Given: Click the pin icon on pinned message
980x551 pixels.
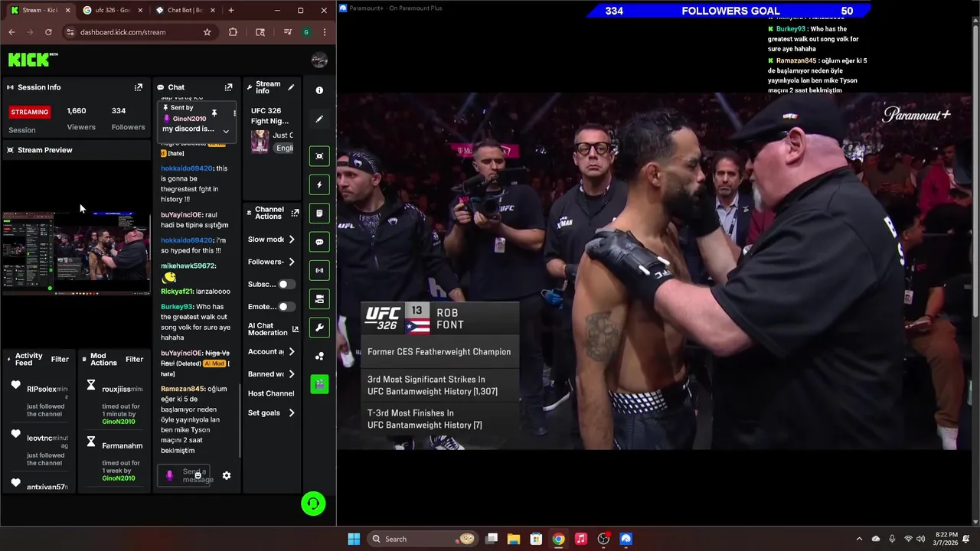Looking at the screenshot, I should pos(214,113).
